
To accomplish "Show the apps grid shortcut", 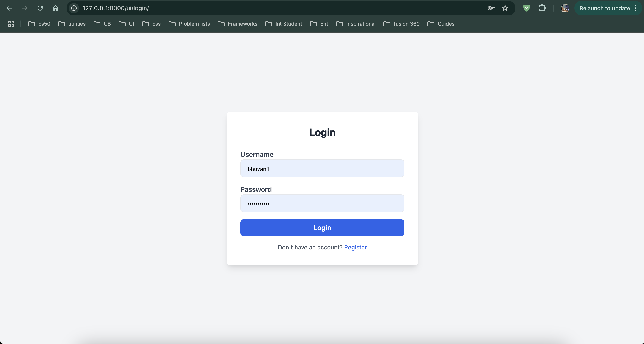I will pos(11,24).
